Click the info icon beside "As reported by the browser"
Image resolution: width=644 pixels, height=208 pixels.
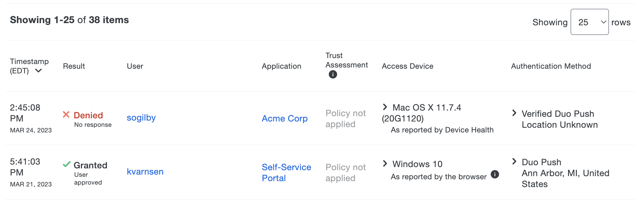pos(496,175)
